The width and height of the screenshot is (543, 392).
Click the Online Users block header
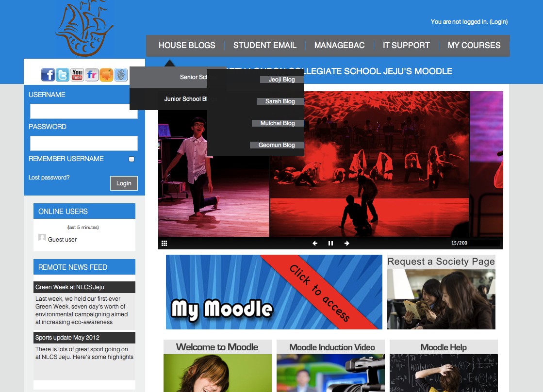(84, 211)
